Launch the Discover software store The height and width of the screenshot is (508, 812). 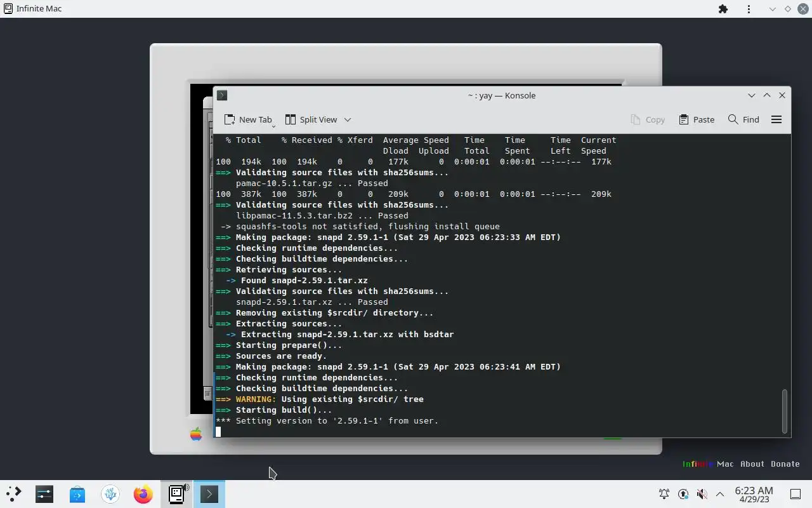pyautogui.click(x=77, y=493)
